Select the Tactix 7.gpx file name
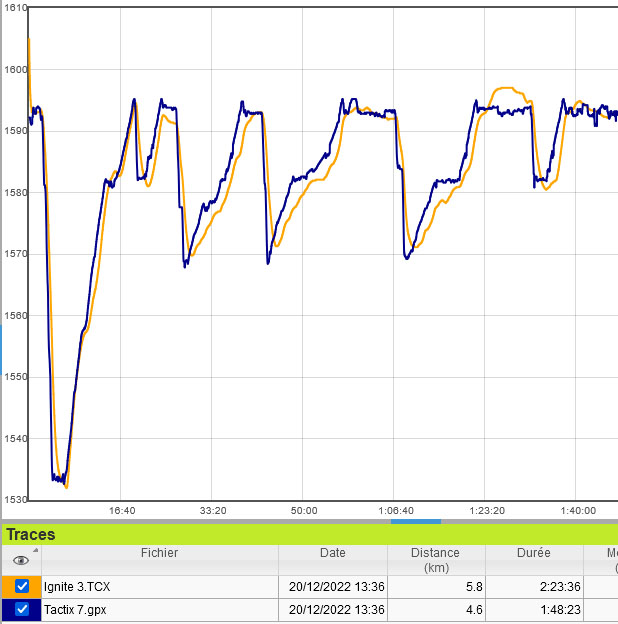618x624 pixels. click(75, 608)
